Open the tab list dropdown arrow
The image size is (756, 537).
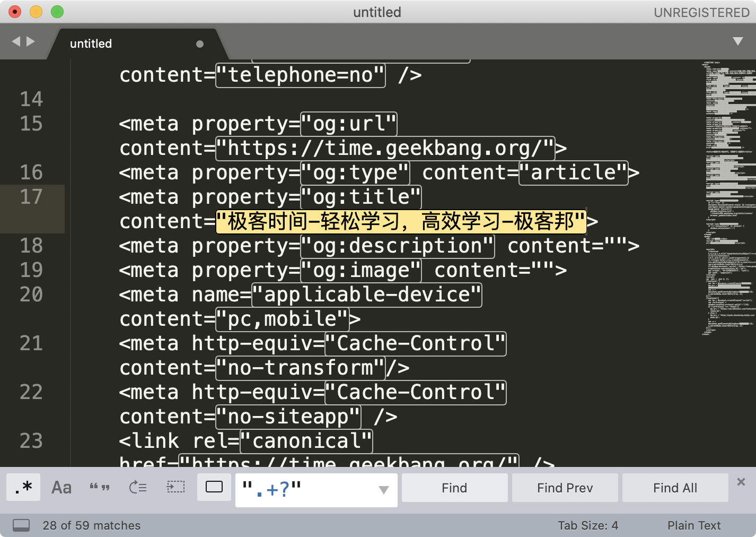[737, 41]
